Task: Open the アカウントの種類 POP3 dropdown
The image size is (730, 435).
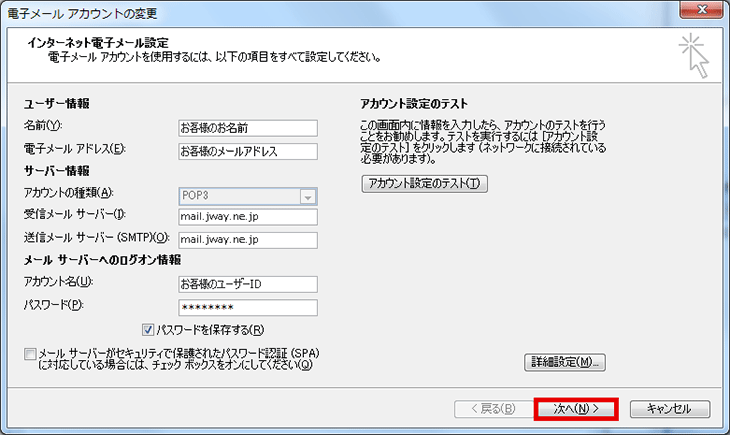Action: 248,196
